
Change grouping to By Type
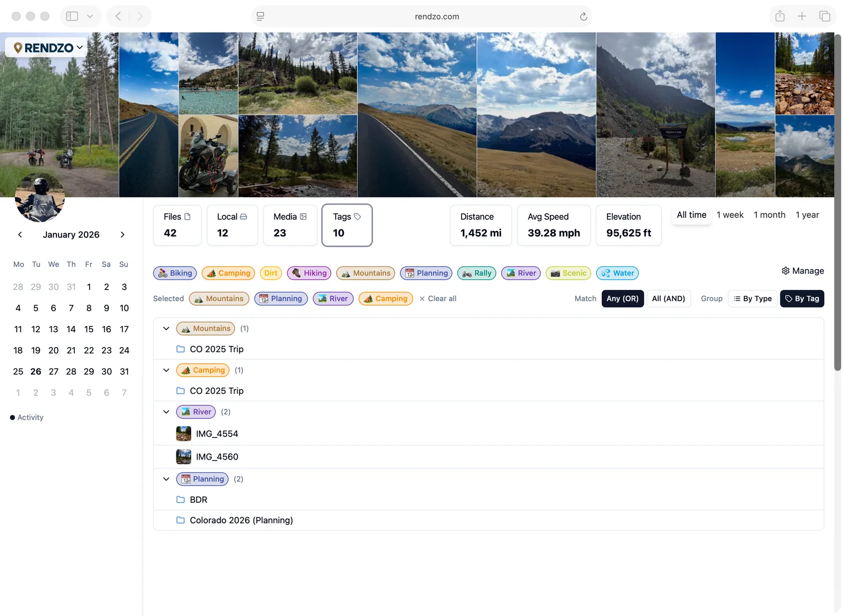click(752, 299)
